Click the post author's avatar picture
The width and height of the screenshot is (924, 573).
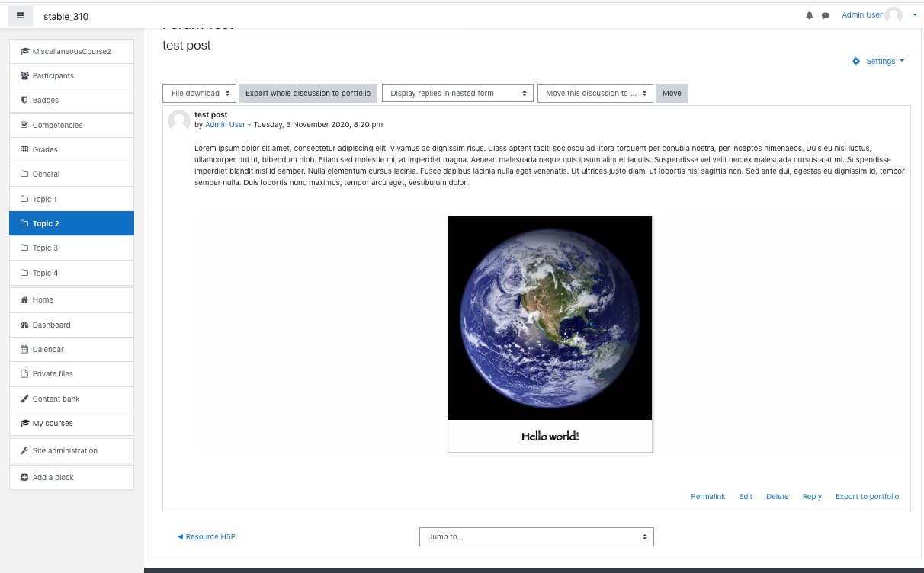tap(179, 121)
